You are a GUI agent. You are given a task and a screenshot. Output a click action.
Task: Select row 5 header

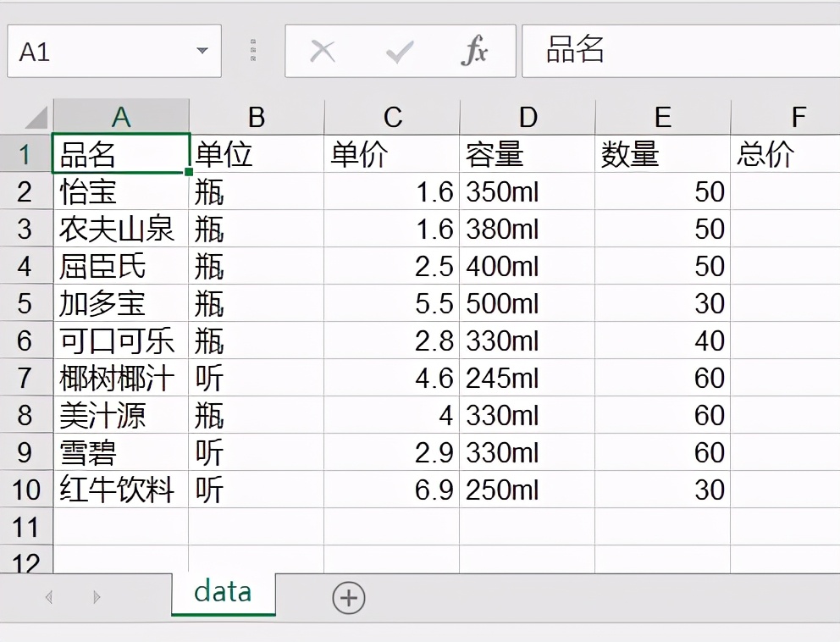coord(26,303)
